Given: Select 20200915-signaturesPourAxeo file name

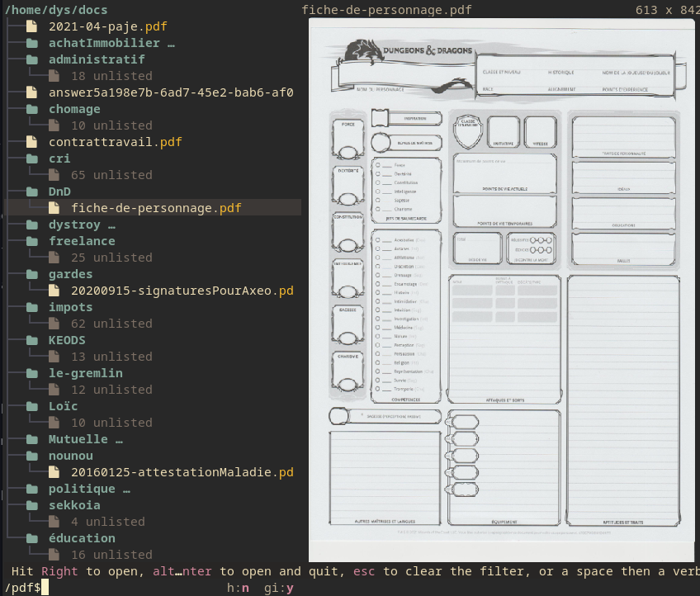Looking at the screenshot, I should (182, 291).
